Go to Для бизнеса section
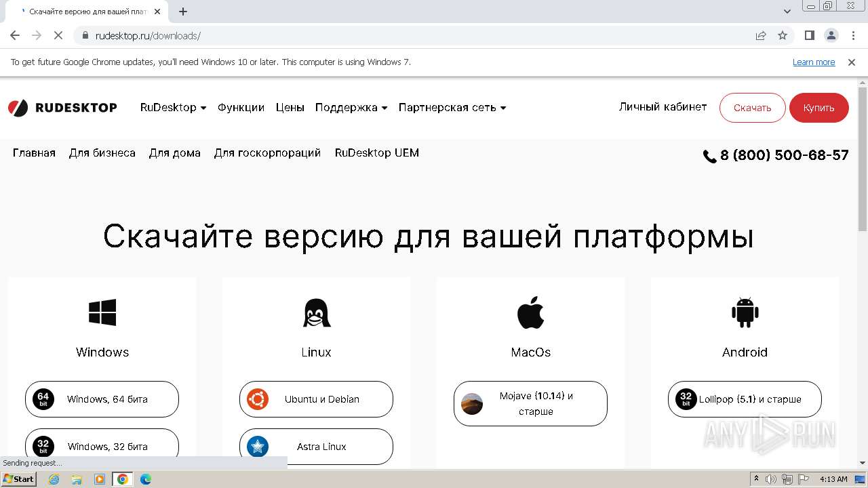The width and height of the screenshot is (868, 488). tap(102, 153)
